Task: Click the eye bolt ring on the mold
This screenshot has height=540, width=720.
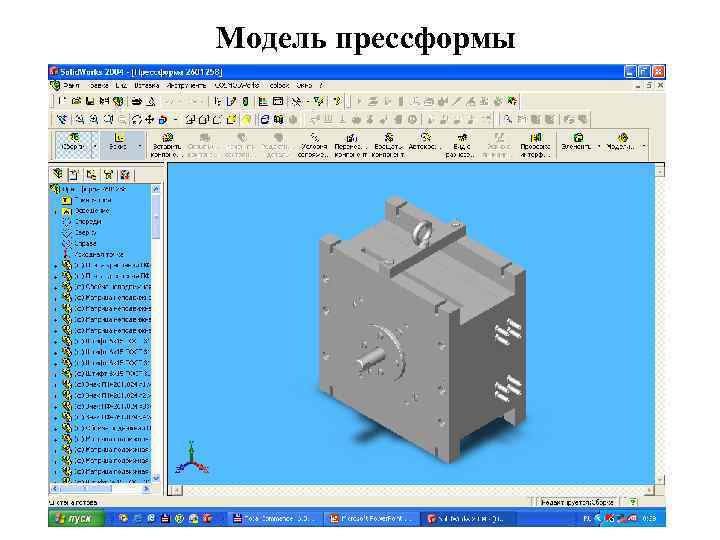Action: (422, 232)
